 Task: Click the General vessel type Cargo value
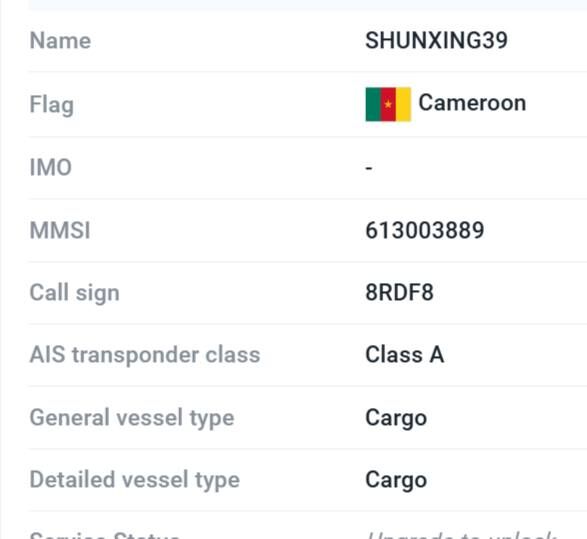[x=396, y=418]
